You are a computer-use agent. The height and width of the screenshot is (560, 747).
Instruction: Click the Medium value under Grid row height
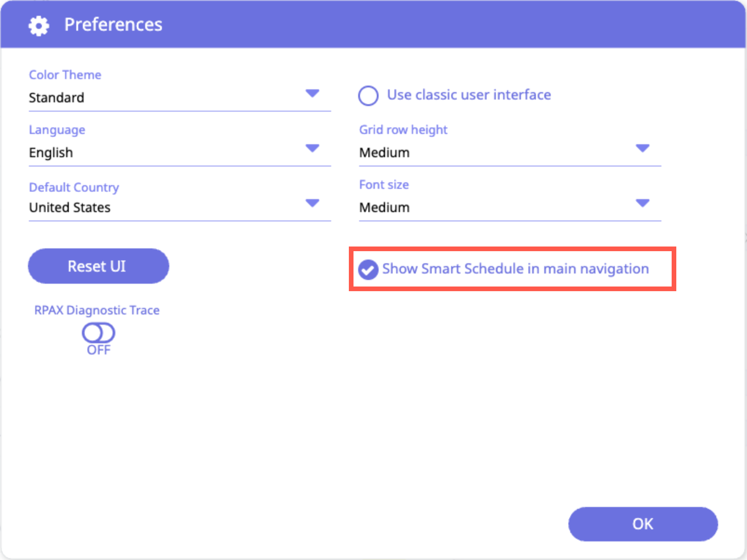coord(384,153)
